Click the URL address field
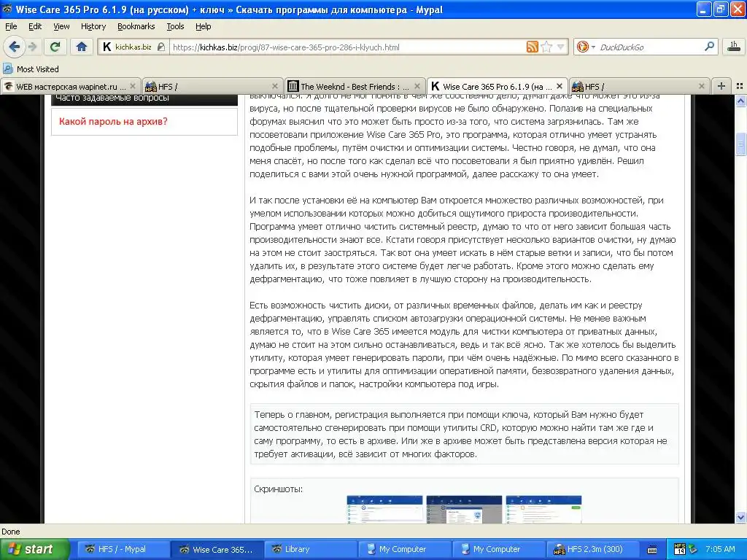This screenshot has height=560, width=747. (x=348, y=47)
